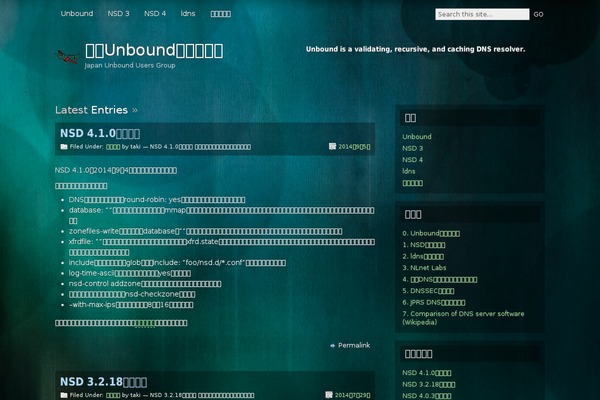Click the calendar icon beside 2014 July date
This screenshot has width=600, height=400.
coord(329,395)
